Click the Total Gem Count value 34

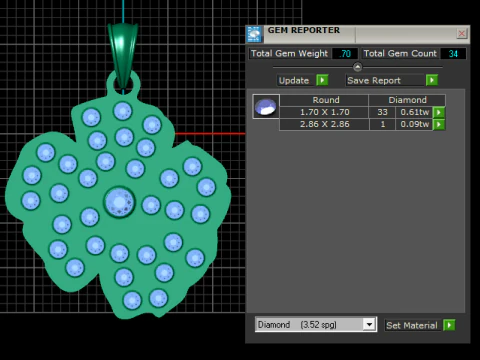453,54
